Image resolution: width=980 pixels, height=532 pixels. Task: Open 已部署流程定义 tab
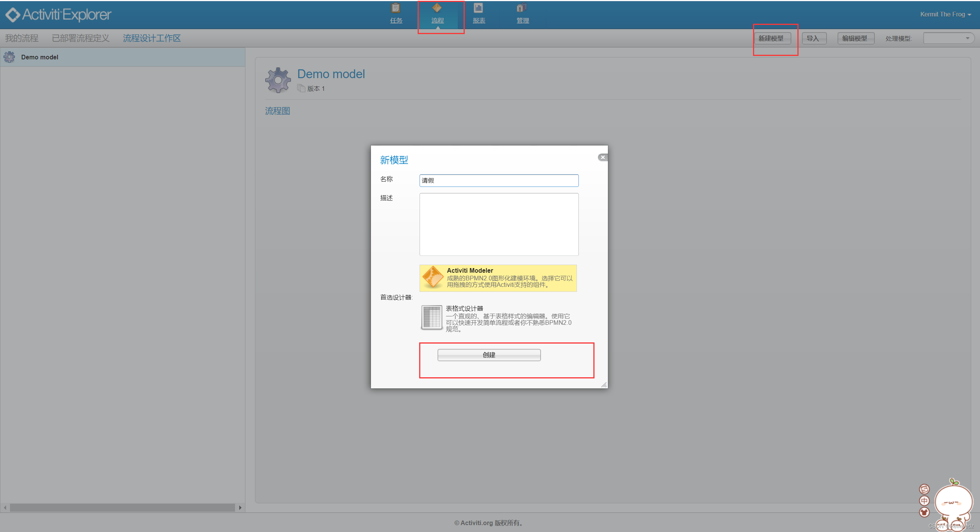point(80,38)
